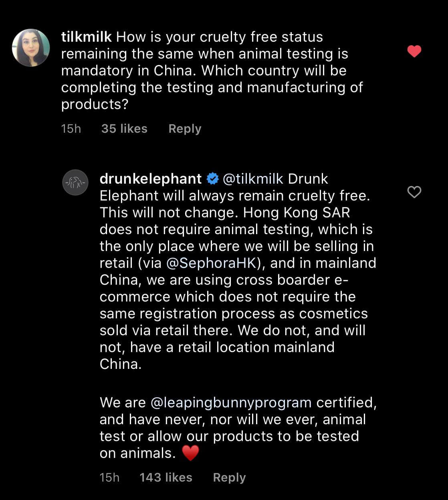View the 35 likes list

pos(124,129)
